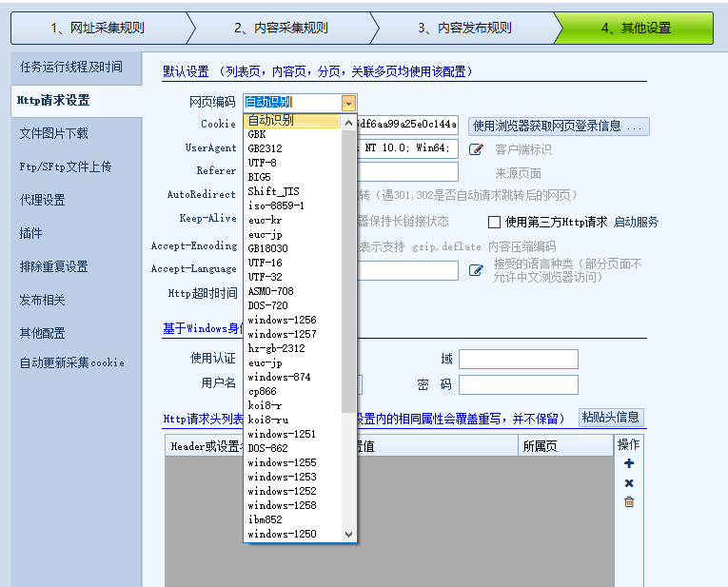The image size is (728, 587).
Task: Go to step 1、网址采集规则
Action: click(97, 29)
